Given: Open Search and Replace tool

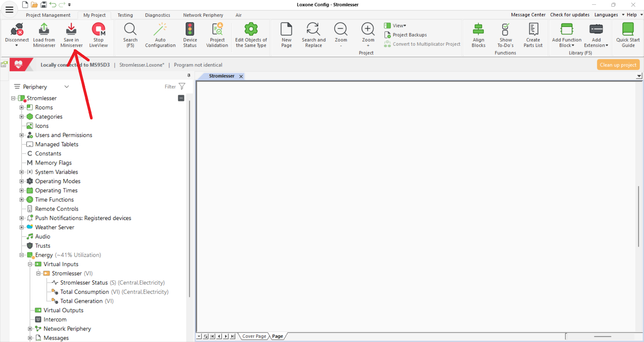Looking at the screenshot, I should [313, 30].
